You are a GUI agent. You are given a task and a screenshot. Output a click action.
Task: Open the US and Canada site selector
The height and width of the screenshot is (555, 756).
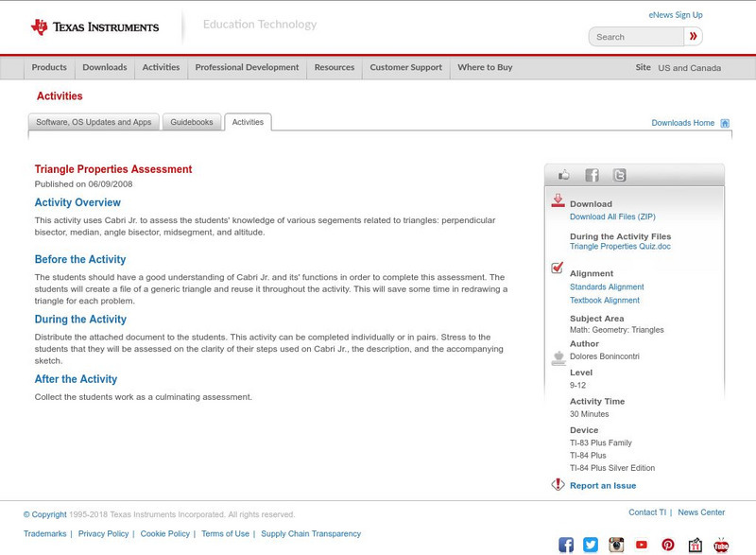click(690, 68)
